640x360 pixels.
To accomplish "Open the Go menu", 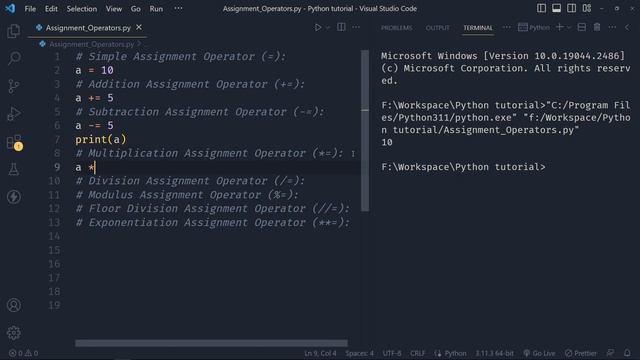I will (x=136, y=9).
